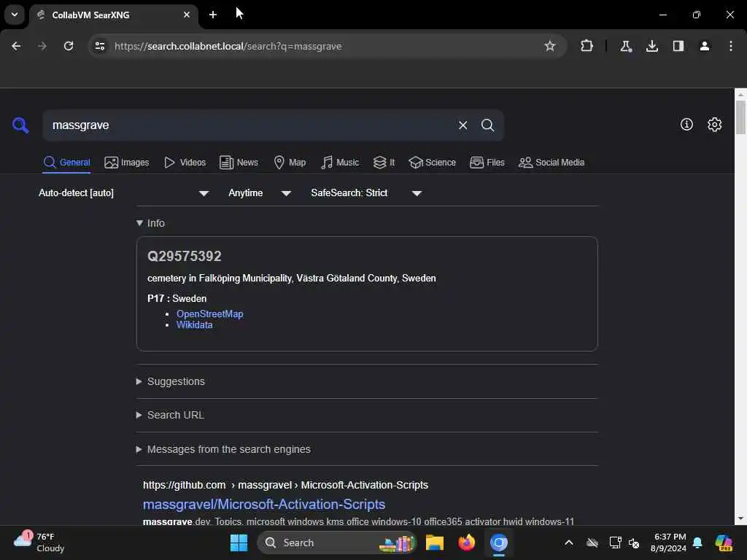Click the browser forward arrow
747x560 pixels.
tap(42, 46)
